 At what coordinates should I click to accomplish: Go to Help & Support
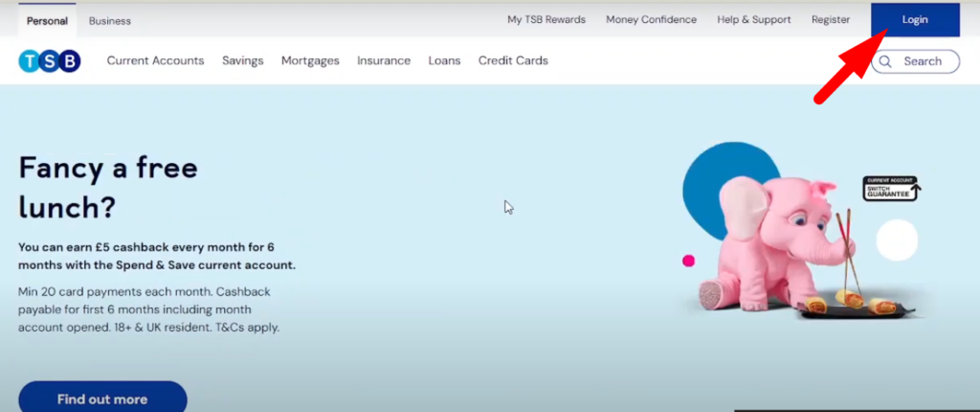tap(754, 20)
